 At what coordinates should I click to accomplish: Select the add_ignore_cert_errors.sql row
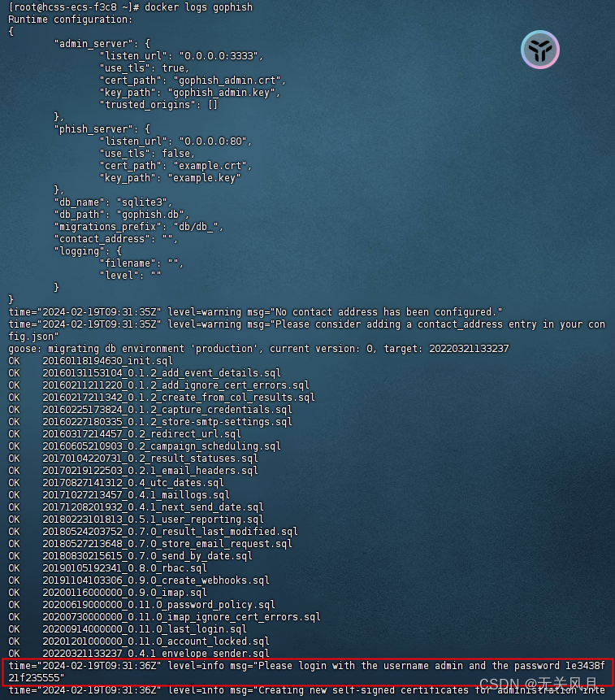(x=158, y=385)
